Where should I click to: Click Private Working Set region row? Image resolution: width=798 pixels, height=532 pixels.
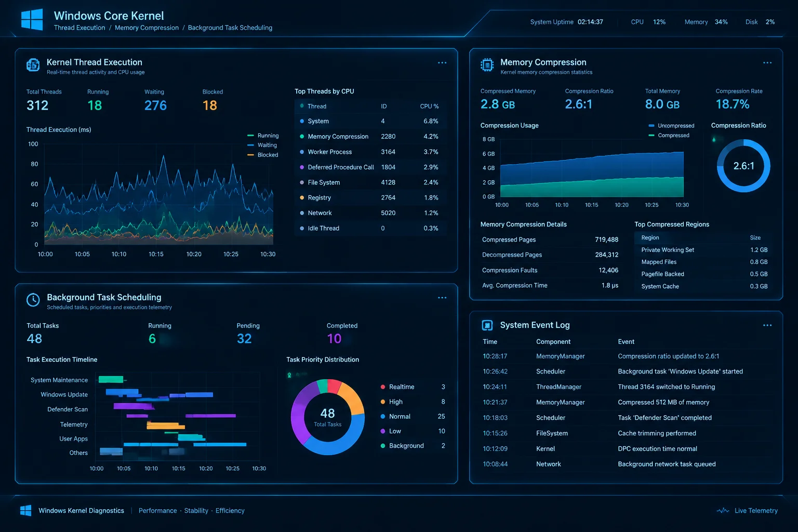click(x=704, y=250)
